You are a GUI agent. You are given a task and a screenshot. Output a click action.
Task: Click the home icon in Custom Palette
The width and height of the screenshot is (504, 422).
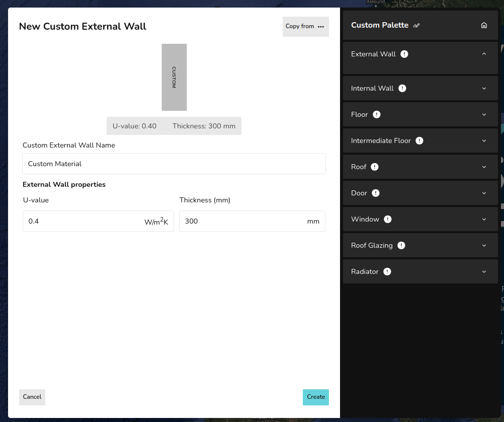pos(484,25)
